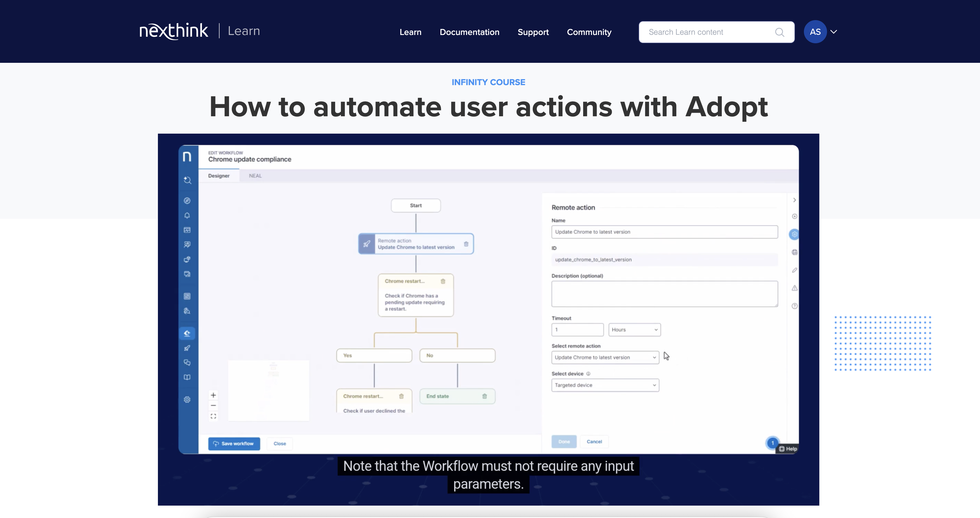The image size is (980, 518).
Task: Expand the Select remote action dropdown
Action: pyautogui.click(x=605, y=358)
